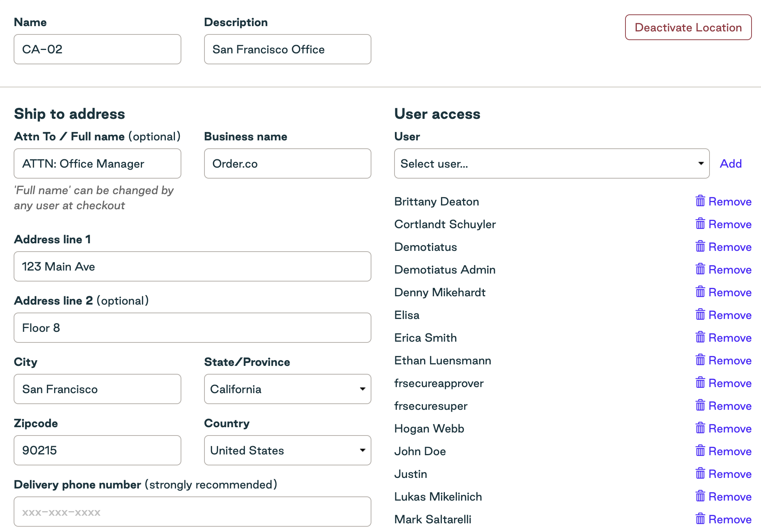Select user name Justin
This screenshot has width=761, height=532.
pyautogui.click(x=410, y=474)
